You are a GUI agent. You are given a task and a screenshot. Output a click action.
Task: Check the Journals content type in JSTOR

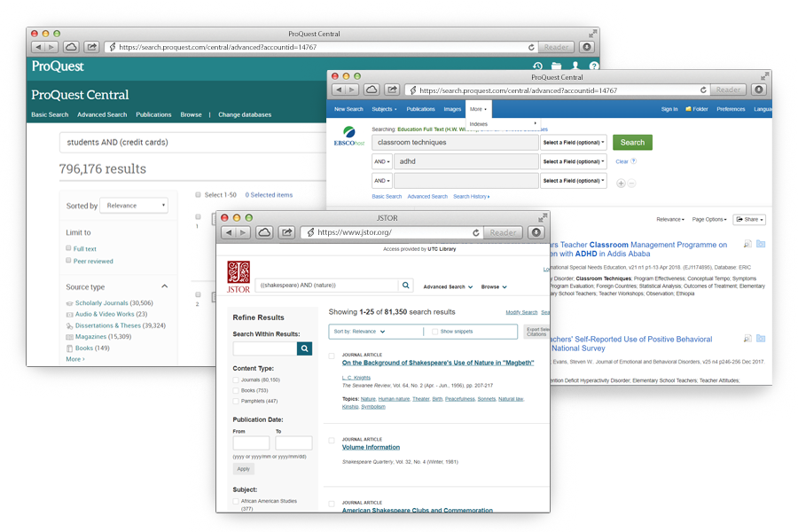pyautogui.click(x=236, y=379)
